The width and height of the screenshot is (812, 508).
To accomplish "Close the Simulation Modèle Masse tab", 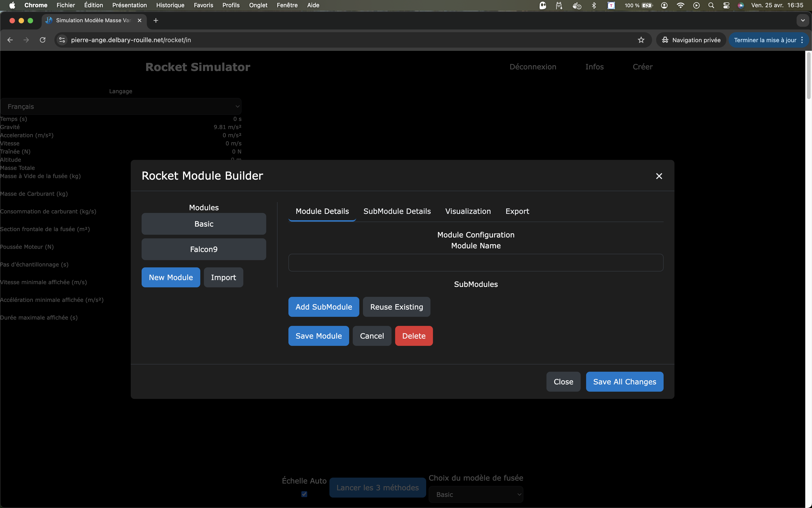I will pos(140,20).
